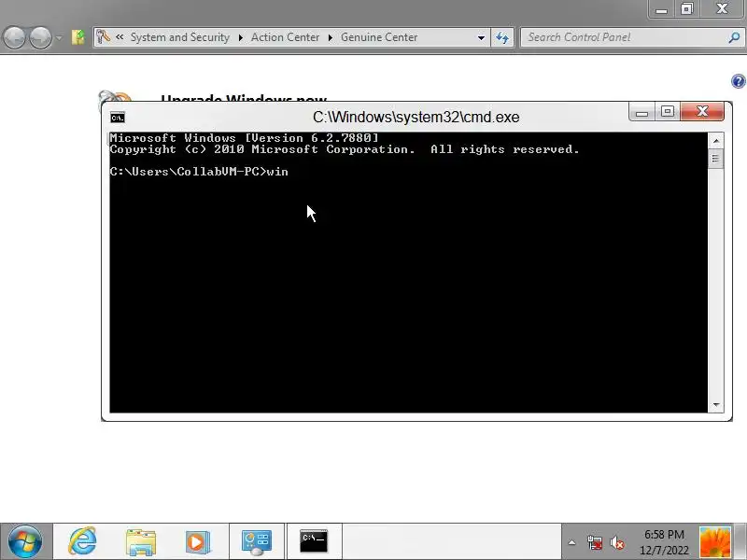The width and height of the screenshot is (747, 560).
Task: Go forward in Control Panel window
Action: tap(40, 37)
